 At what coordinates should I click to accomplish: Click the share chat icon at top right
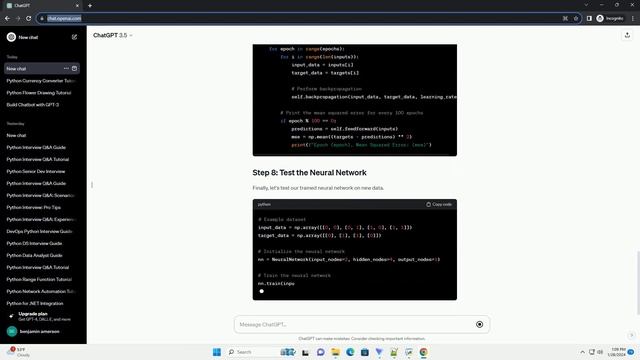click(x=627, y=36)
